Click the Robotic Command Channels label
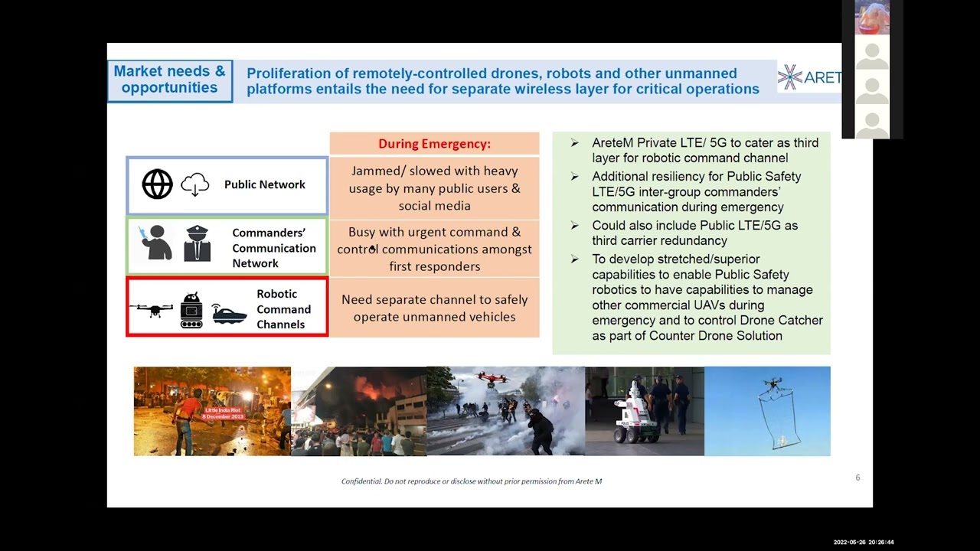The width and height of the screenshot is (980, 551). click(283, 309)
